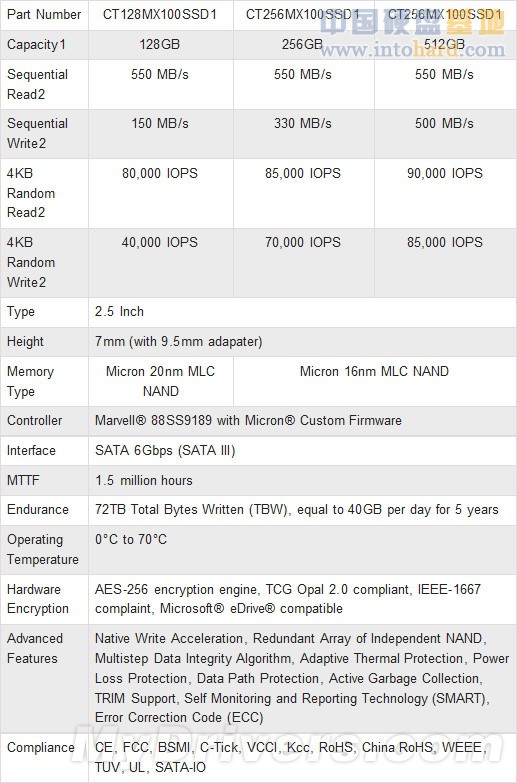Click the 500 MB/s sequential write value

445,123
